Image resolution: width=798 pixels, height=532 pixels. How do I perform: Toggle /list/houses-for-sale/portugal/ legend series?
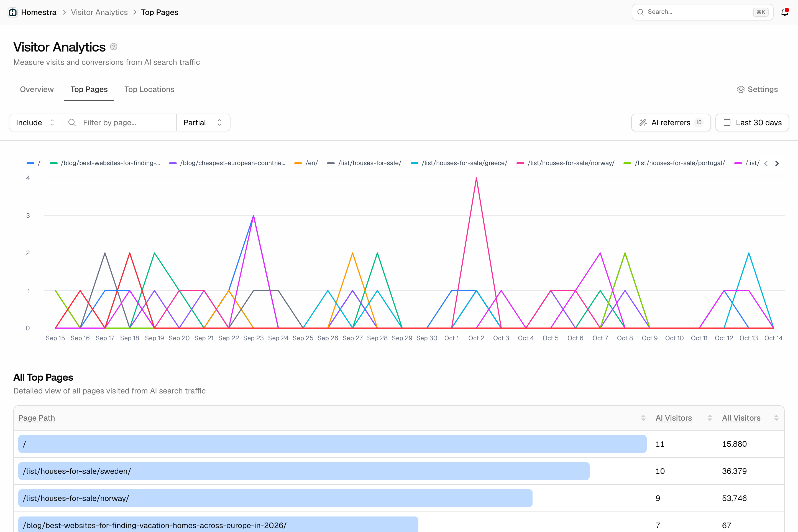[x=674, y=163]
